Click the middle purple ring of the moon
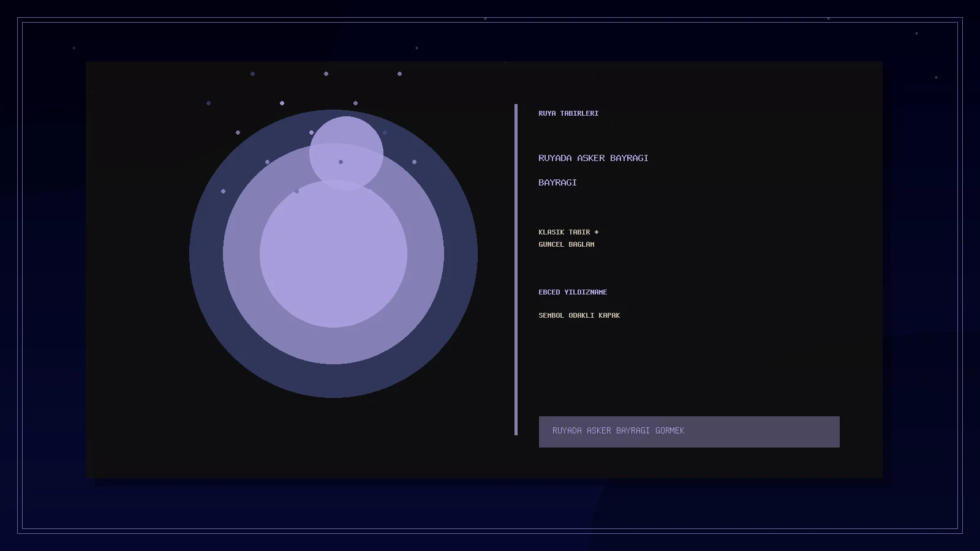The width and height of the screenshot is (980, 551). 425,253
